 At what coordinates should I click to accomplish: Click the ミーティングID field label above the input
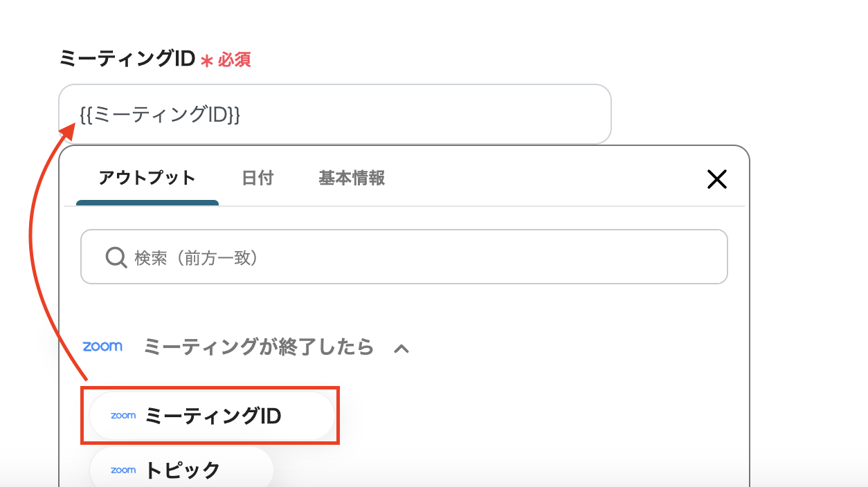click(127, 59)
